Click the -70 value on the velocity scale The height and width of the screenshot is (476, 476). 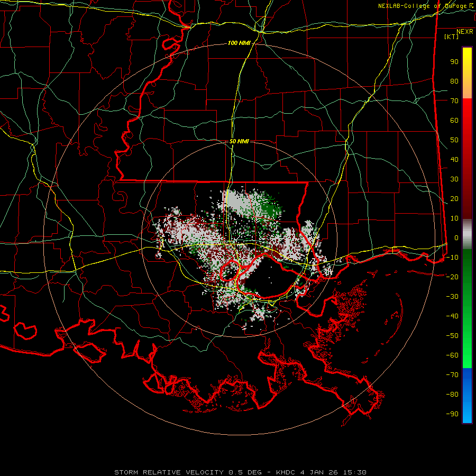(x=452, y=374)
